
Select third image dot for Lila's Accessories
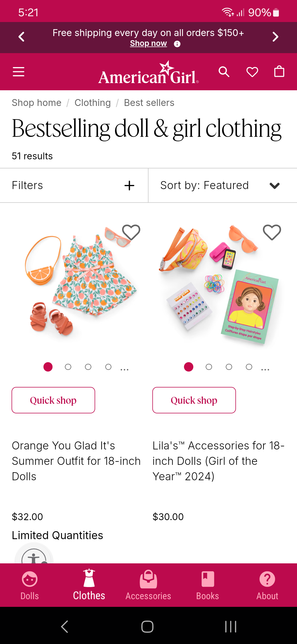tap(229, 367)
